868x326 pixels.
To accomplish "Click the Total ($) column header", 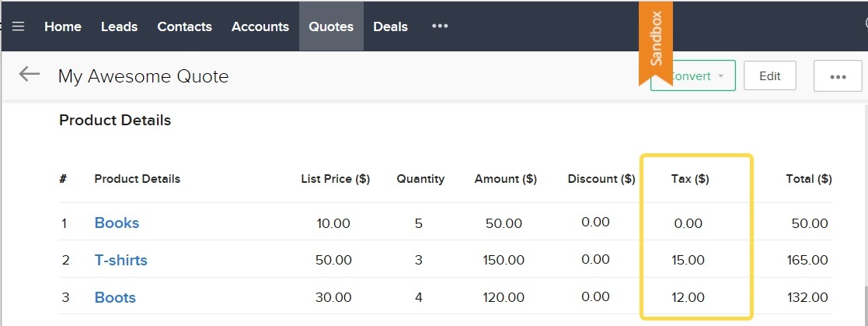I will [x=809, y=179].
